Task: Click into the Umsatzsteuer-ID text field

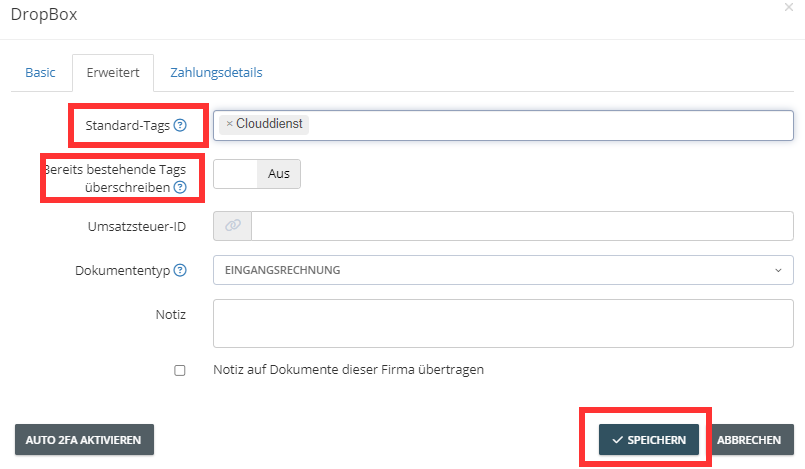Action: pyautogui.click(x=522, y=226)
